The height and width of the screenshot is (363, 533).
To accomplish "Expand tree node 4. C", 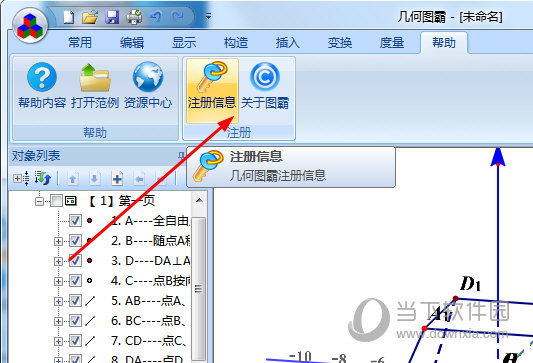I will [x=58, y=281].
